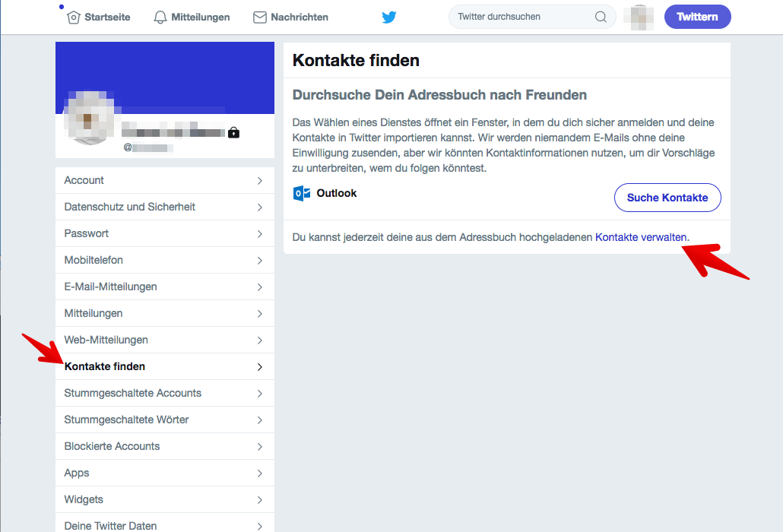Go to Startseite

tap(98, 17)
